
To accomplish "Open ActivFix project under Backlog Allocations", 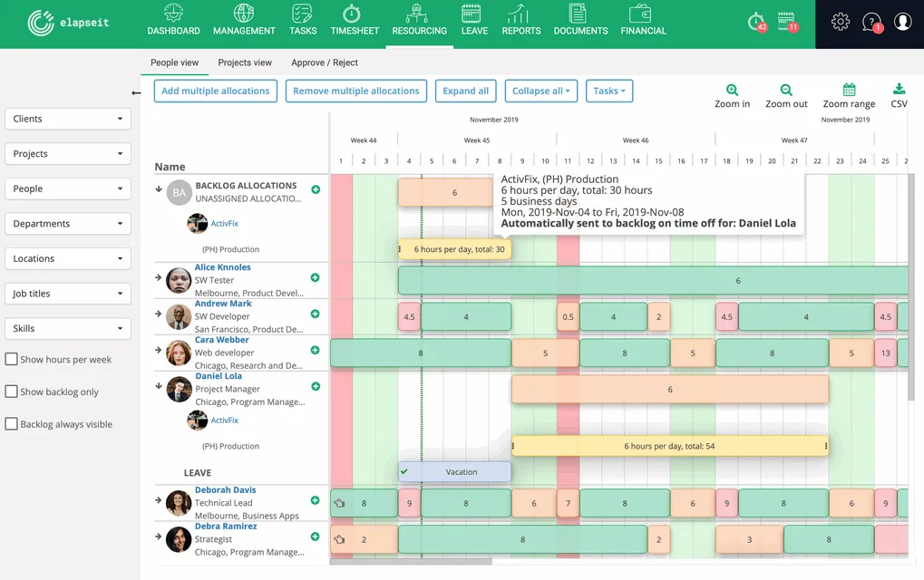I will pos(225,223).
